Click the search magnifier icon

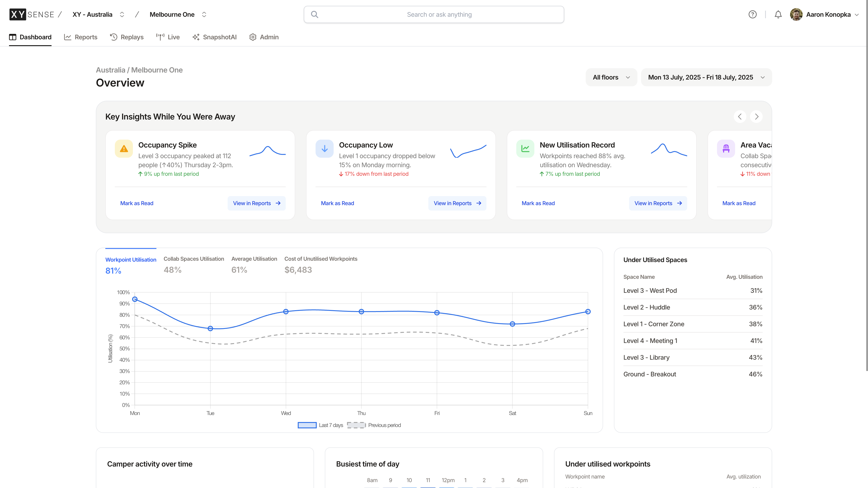pos(314,14)
